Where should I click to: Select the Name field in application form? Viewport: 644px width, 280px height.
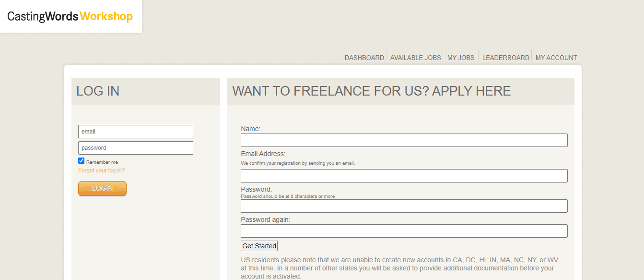click(x=404, y=140)
